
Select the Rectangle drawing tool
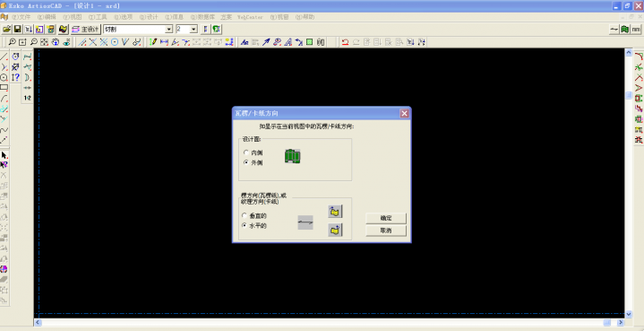[4, 88]
